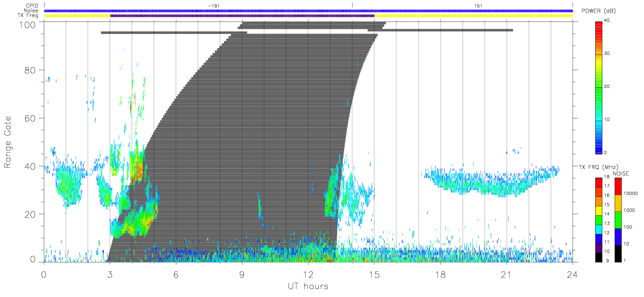Click the 60 tick label on Range Gate axis
The width and height of the screenshot is (644, 297).
tap(30, 118)
